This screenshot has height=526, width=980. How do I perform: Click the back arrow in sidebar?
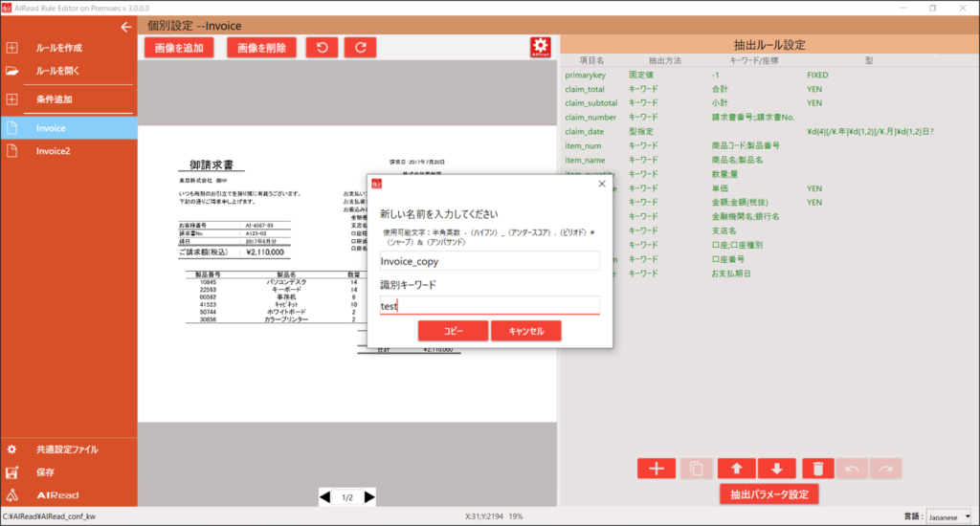point(126,27)
